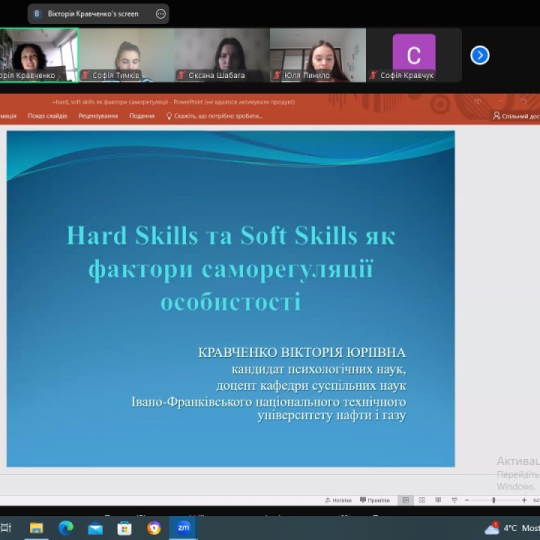This screenshot has width=540, height=540.
Task: Switch to Reading view
Action: coord(438,500)
